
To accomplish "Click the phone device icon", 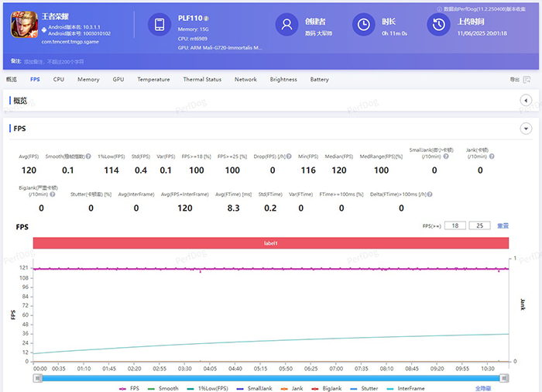I will pyautogui.click(x=160, y=25).
